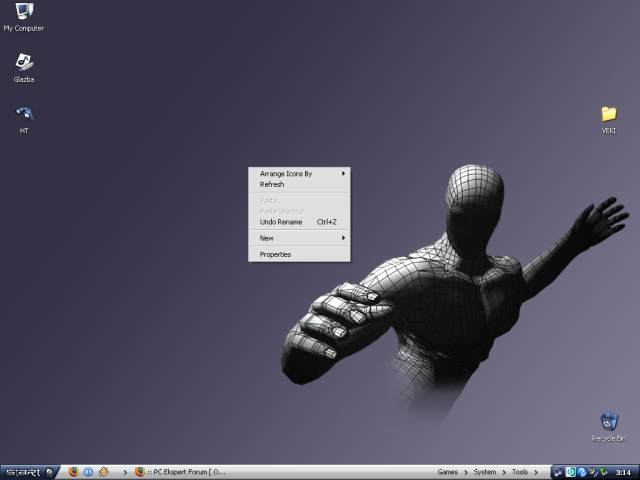Click the teal square system tray icon
Screen dimensions: 640x480
[570, 472]
